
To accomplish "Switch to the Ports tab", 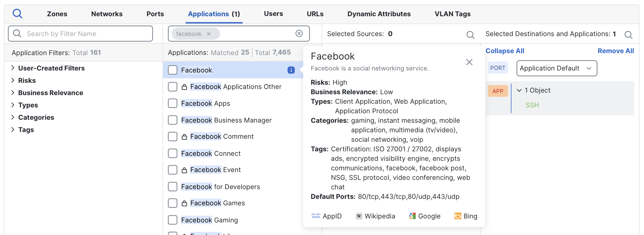I will point(155,14).
